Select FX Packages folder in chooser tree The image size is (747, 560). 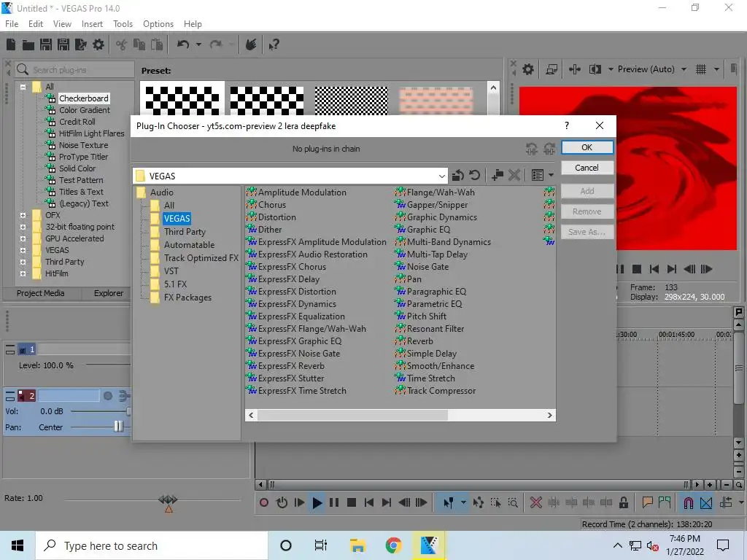tap(187, 297)
